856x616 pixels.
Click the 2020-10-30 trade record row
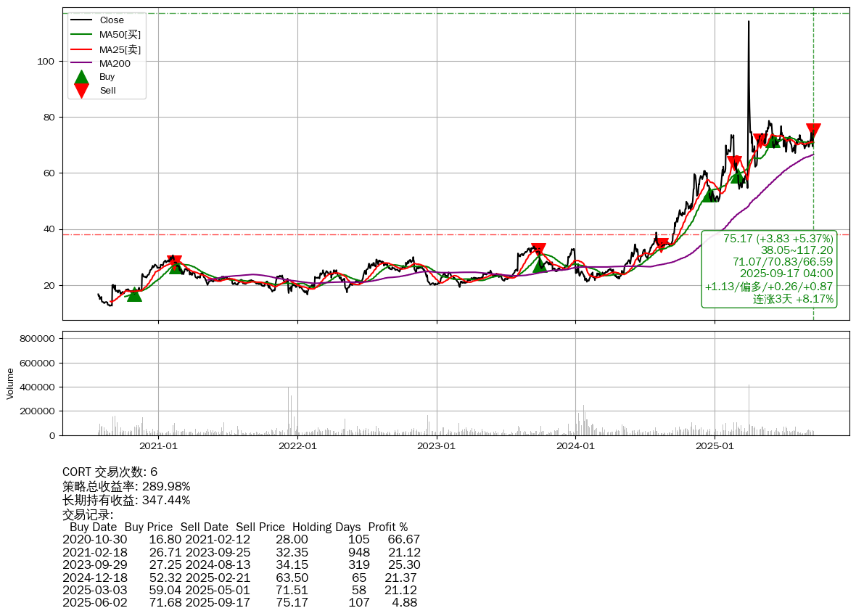(x=241, y=540)
